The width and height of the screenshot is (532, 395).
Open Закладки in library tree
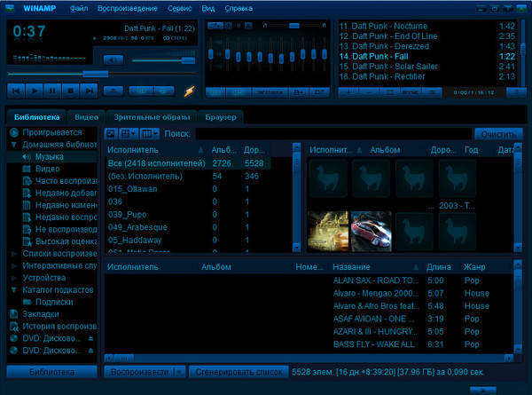pos(41,314)
